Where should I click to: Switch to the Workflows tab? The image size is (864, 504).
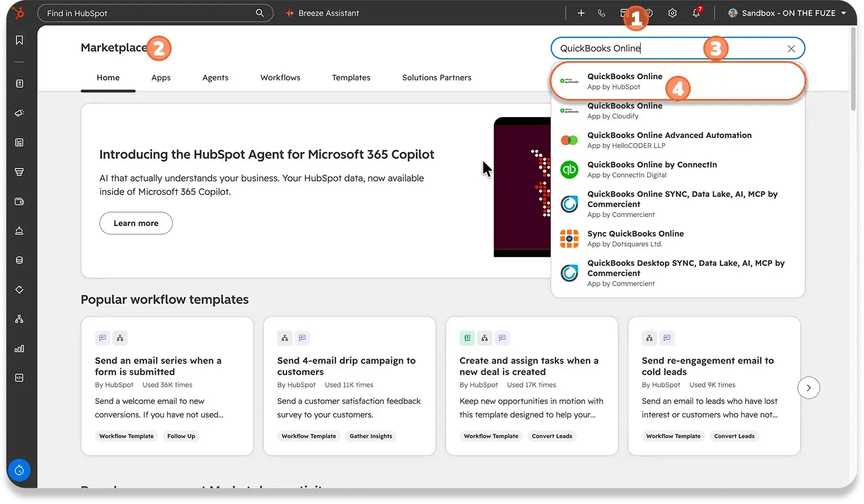click(x=280, y=78)
